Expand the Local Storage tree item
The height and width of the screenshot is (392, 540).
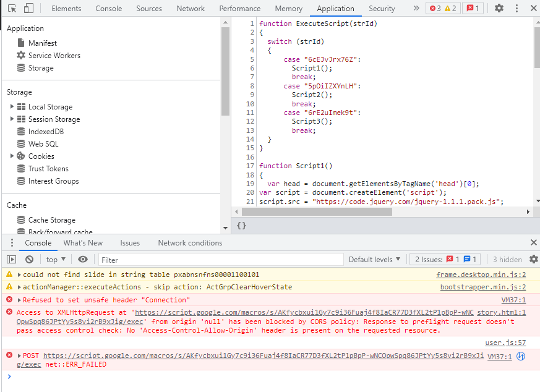pos(12,107)
